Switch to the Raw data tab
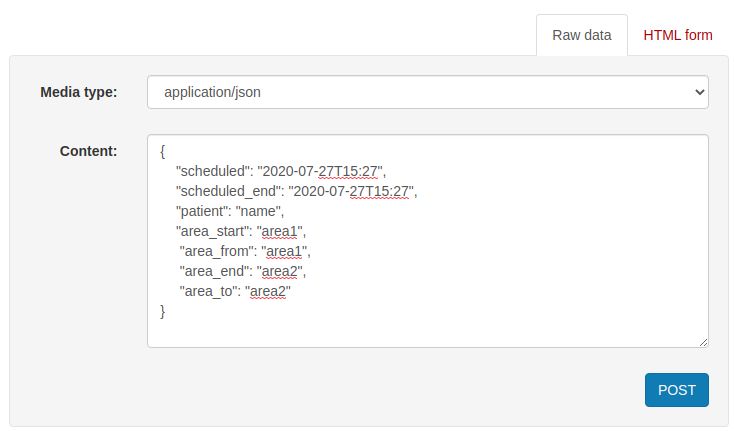 click(581, 35)
